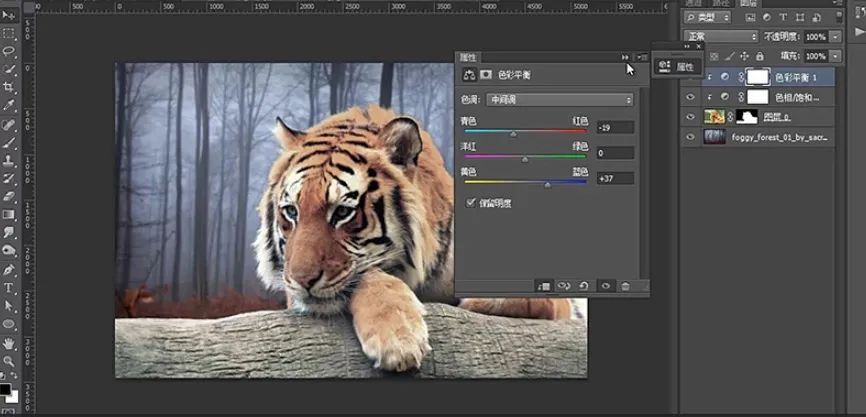Image resolution: width=866 pixels, height=417 pixels.
Task: Click the 属性 tab of the Properties panel
Action: pyautogui.click(x=468, y=57)
